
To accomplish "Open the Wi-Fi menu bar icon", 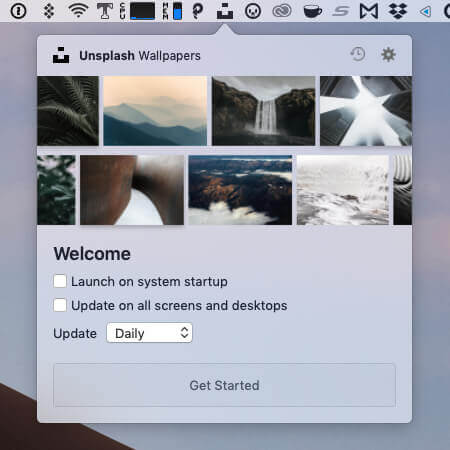I will point(78,10).
